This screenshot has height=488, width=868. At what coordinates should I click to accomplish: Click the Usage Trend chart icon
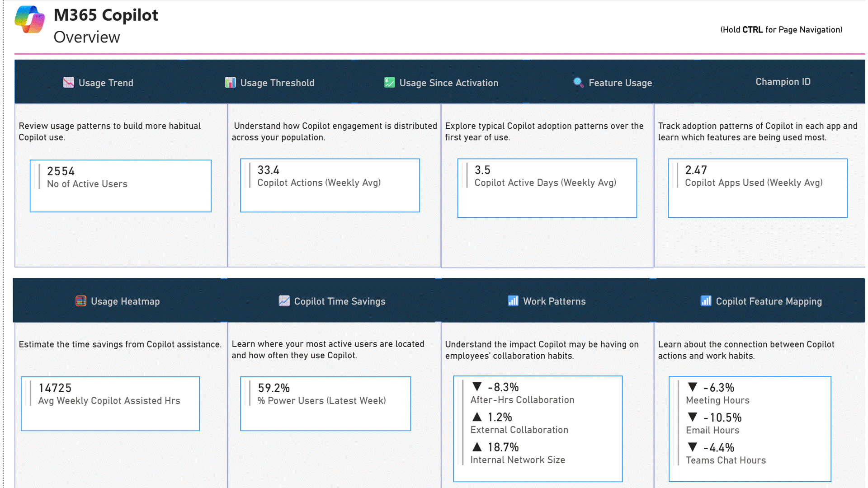coord(68,82)
